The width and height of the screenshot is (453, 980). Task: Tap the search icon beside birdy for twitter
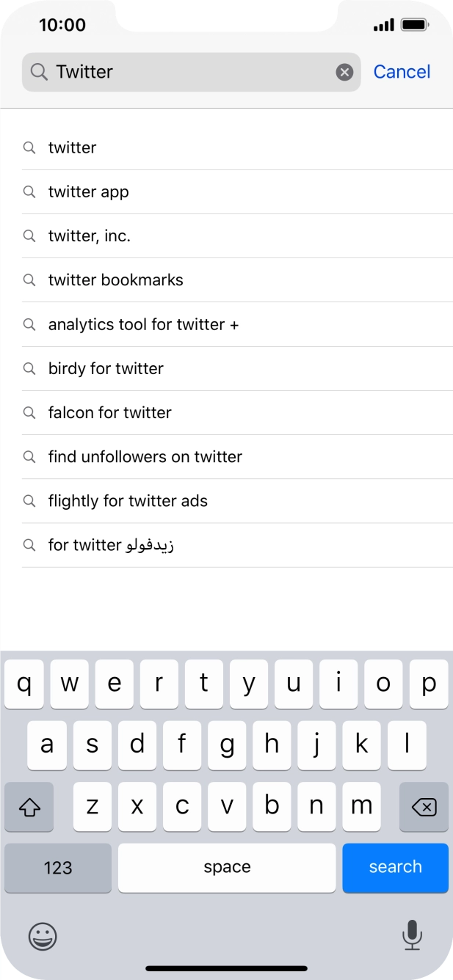coord(29,368)
